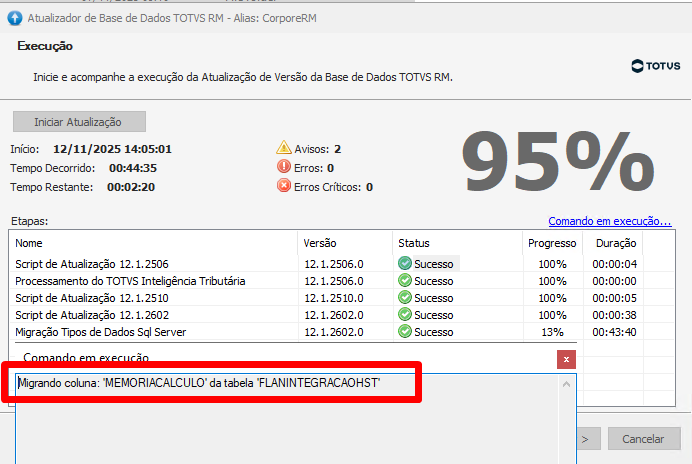Click success icon for Script de Atualização 12.1.2602
This screenshot has height=464, width=692.
(x=405, y=314)
